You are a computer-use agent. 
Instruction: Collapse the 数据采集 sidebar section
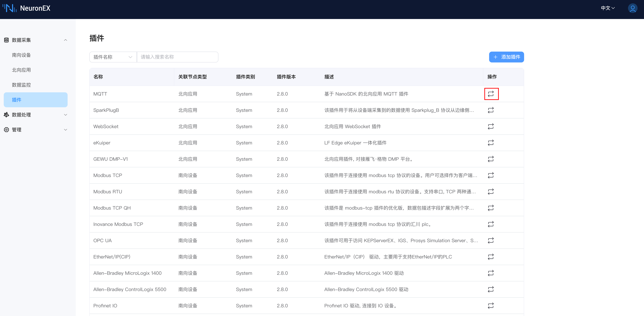click(x=35, y=40)
